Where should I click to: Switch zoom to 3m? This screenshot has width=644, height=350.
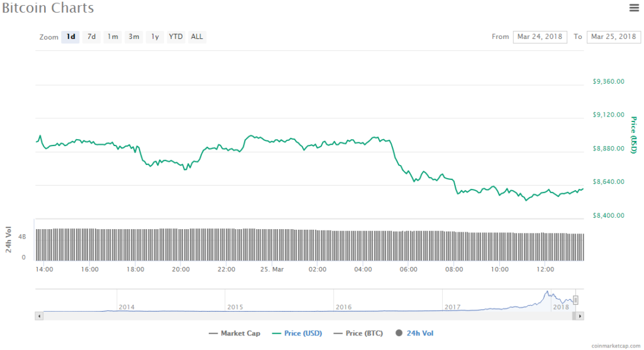(x=134, y=37)
